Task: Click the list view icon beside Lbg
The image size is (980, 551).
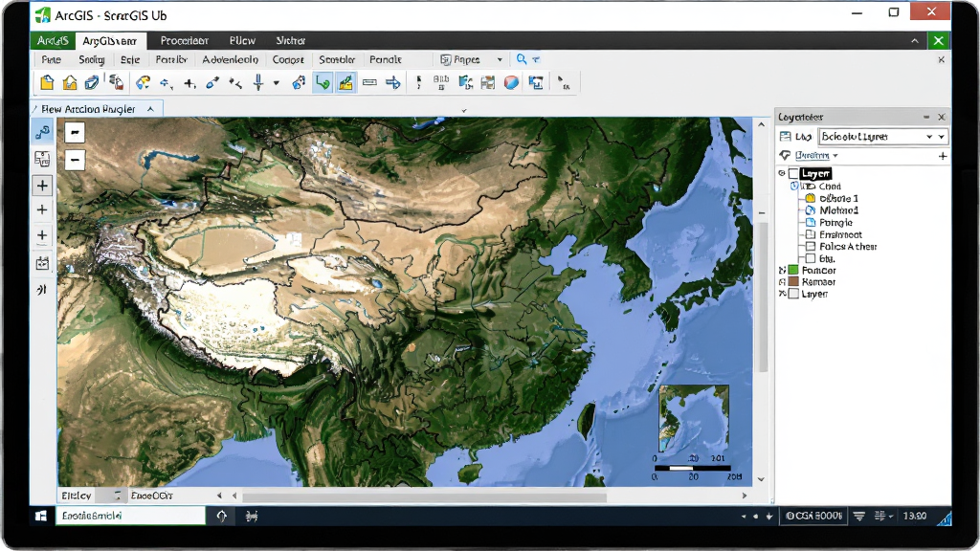Action: tap(785, 137)
